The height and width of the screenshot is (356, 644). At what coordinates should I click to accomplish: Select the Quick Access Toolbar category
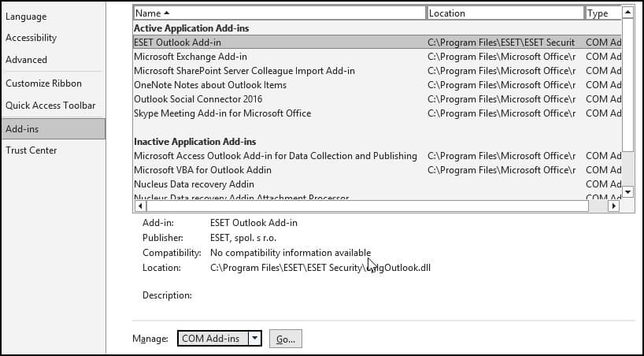pyautogui.click(x=50, y=106)
